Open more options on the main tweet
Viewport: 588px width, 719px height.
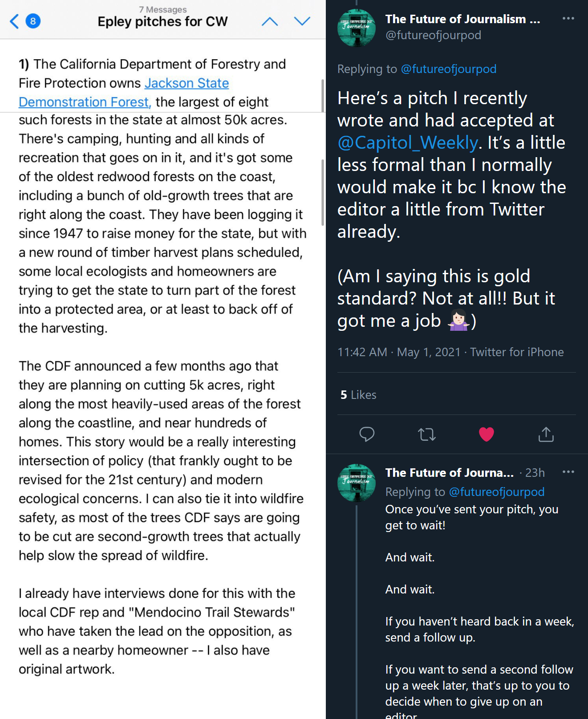[568, 18]
